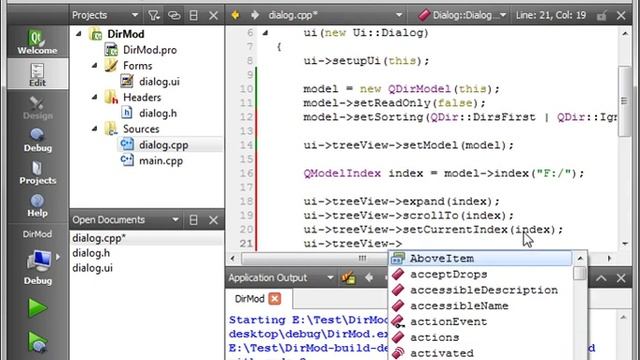Viewport: 640px width, 360px height.
Task: Click editor scroll up arrow
Action: point(625,33)
